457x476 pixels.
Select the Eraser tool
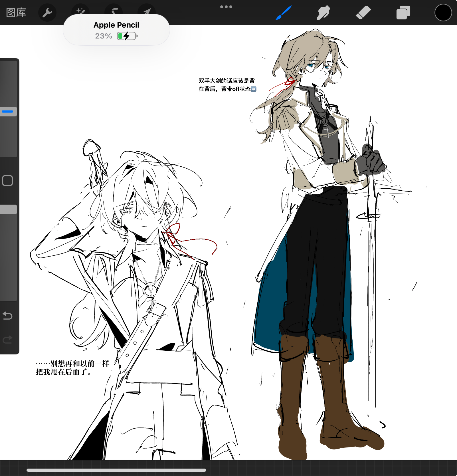click(x=363, y=13)
